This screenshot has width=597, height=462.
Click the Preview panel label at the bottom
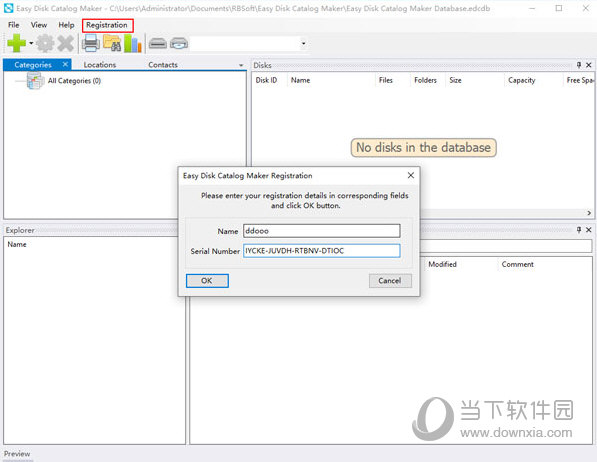pyautogui.click(x=17, y=454)
